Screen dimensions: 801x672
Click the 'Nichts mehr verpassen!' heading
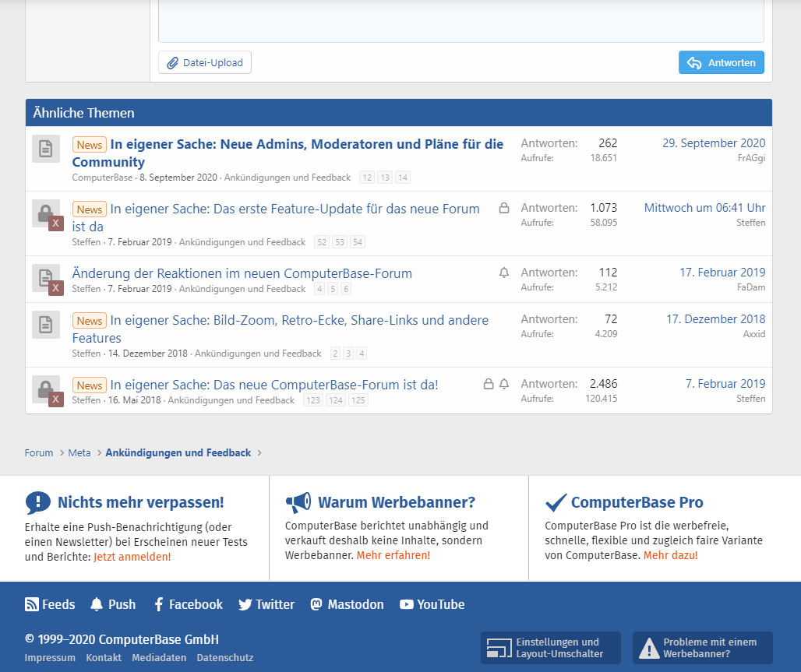point(141,502)
